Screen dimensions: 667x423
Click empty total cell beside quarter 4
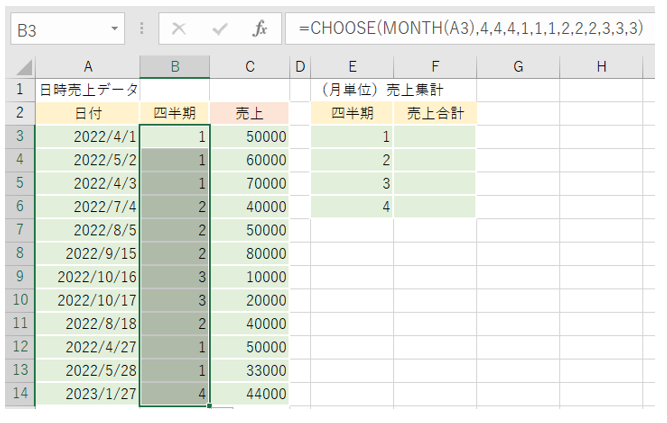[x=435, y=206]
